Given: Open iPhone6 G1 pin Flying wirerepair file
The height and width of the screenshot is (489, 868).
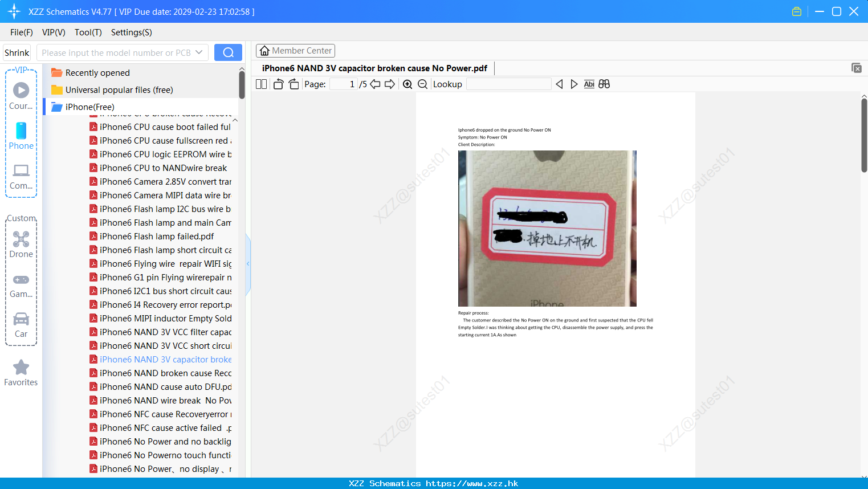Looking at the screenshot, I should point(165,278).
